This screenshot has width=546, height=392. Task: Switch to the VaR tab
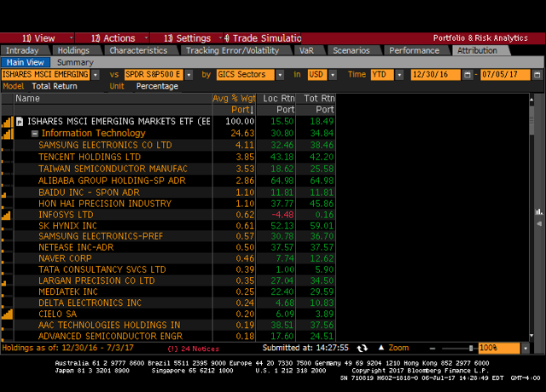point(306,50)
